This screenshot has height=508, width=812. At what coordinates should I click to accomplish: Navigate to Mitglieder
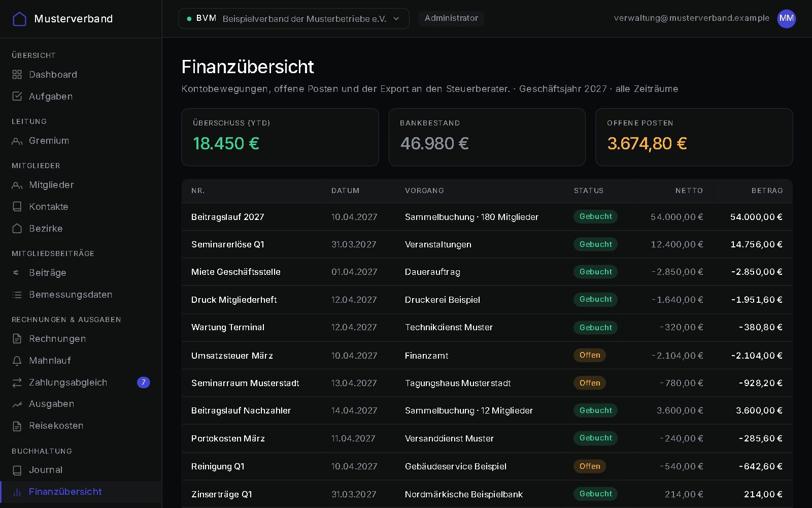(81, 185)
